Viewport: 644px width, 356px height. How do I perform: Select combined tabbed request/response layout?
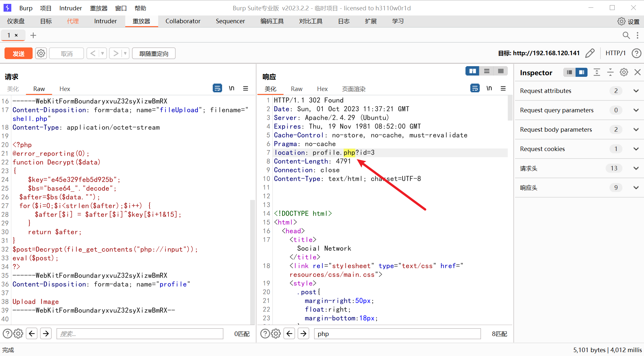coord(501,71)
